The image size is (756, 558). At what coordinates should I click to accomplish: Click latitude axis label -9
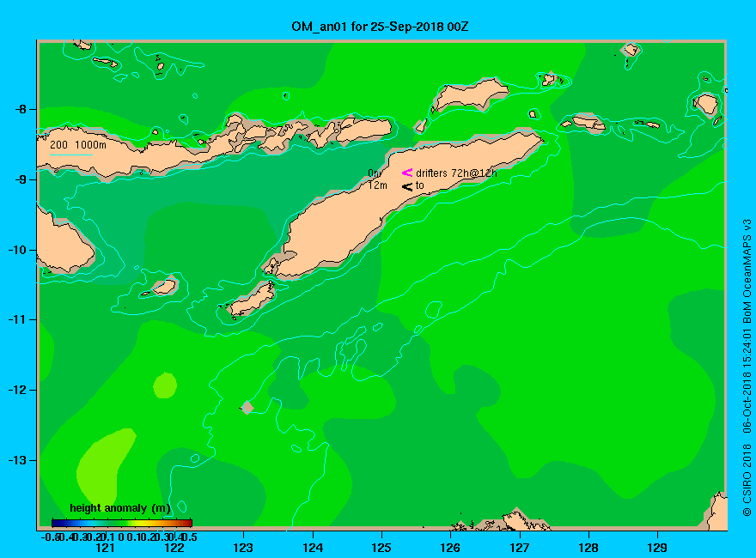21,179
